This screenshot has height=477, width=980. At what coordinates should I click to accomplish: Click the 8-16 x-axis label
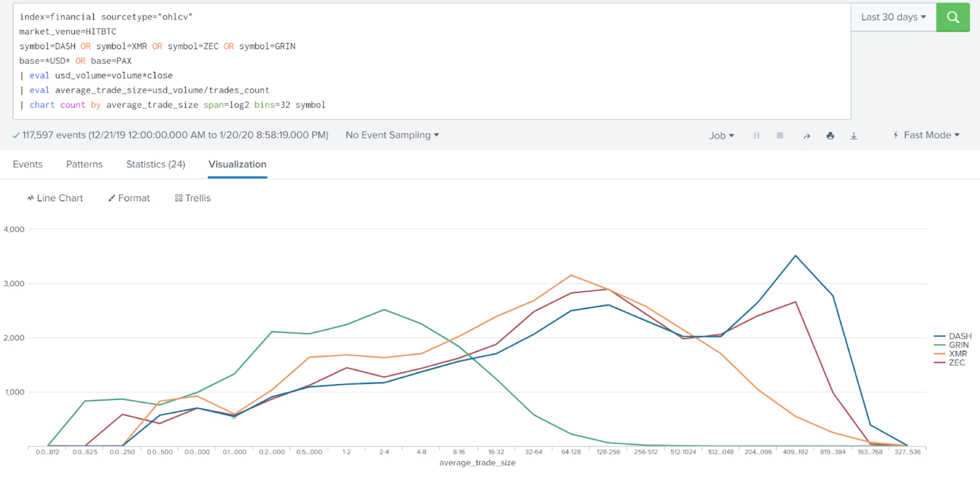click(458, 452)
